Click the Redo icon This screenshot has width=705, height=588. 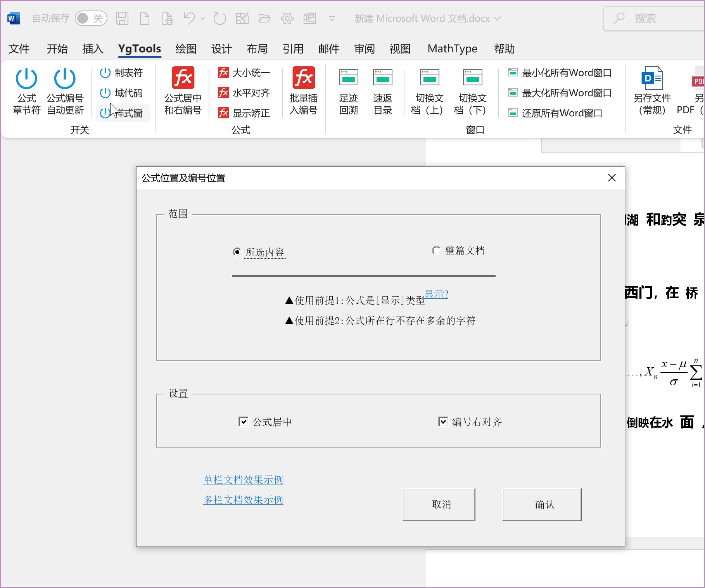coord(219,18)
